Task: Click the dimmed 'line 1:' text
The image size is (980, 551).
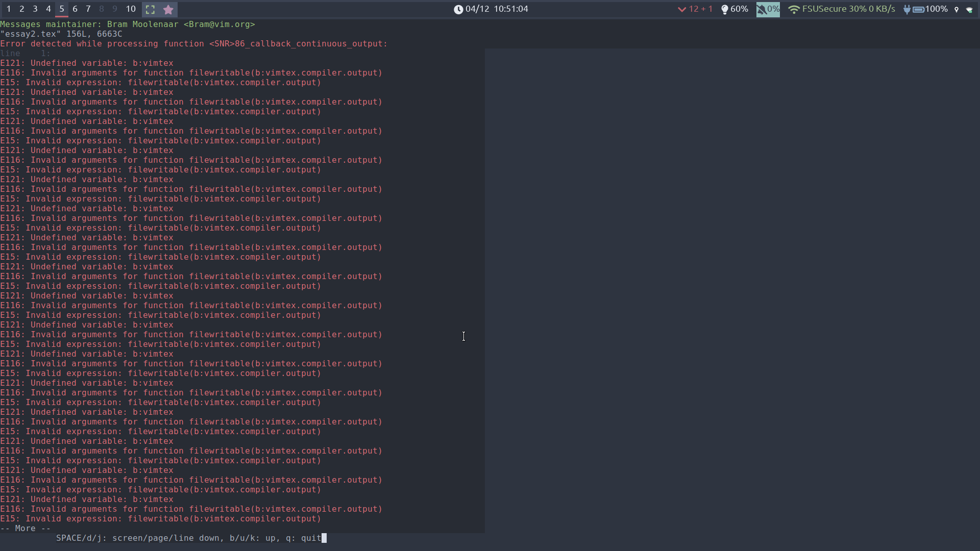Action: click(x=26, y=54)
